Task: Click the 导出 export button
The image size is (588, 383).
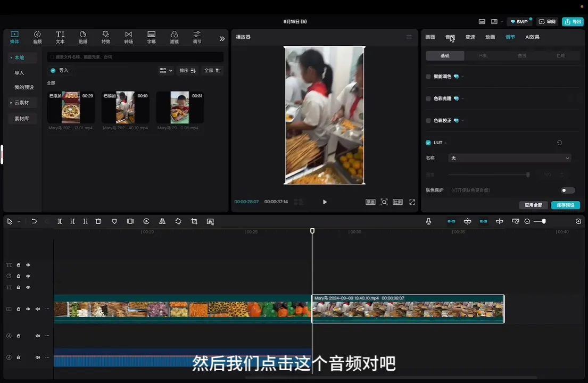Action: (x=572, y=22)
